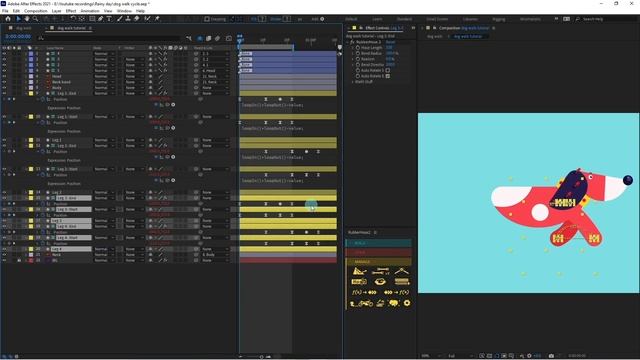Open the Animation menu
The image size is (640, 360).
90,11
